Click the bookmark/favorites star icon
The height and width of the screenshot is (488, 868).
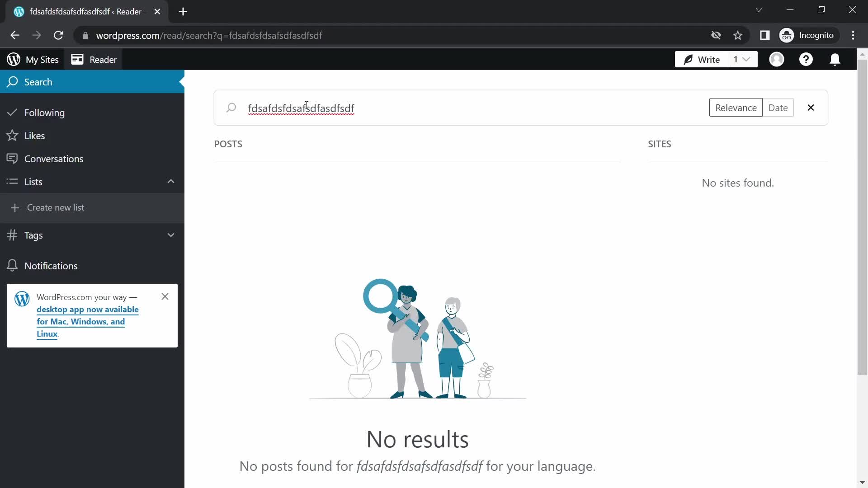(738, 35)
